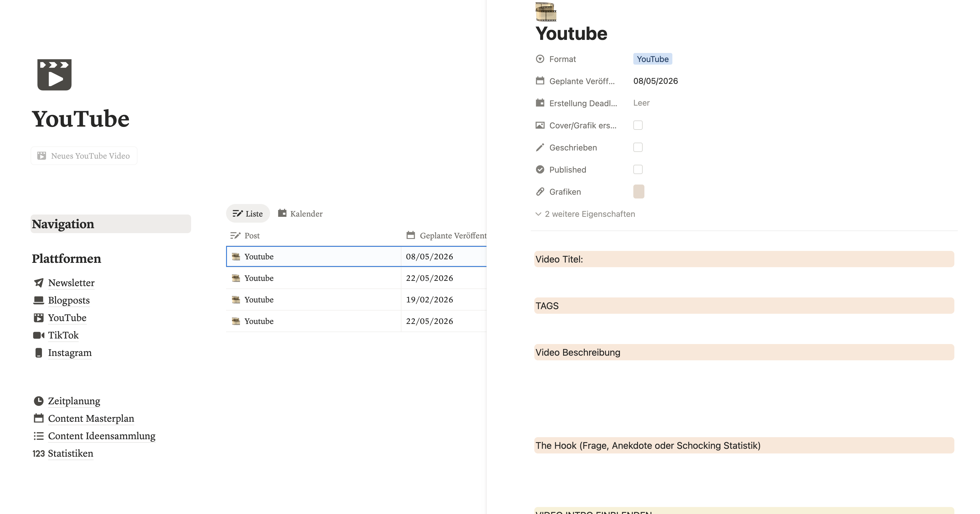980x514 pixels.
Task: Click the Newsletter paper plane icon
Action: [x=38, y=283]
